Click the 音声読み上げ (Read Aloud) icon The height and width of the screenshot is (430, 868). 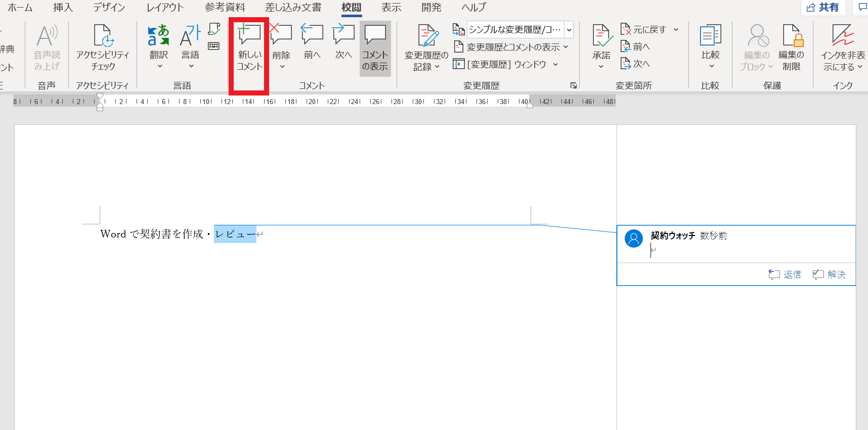(47, 48)
